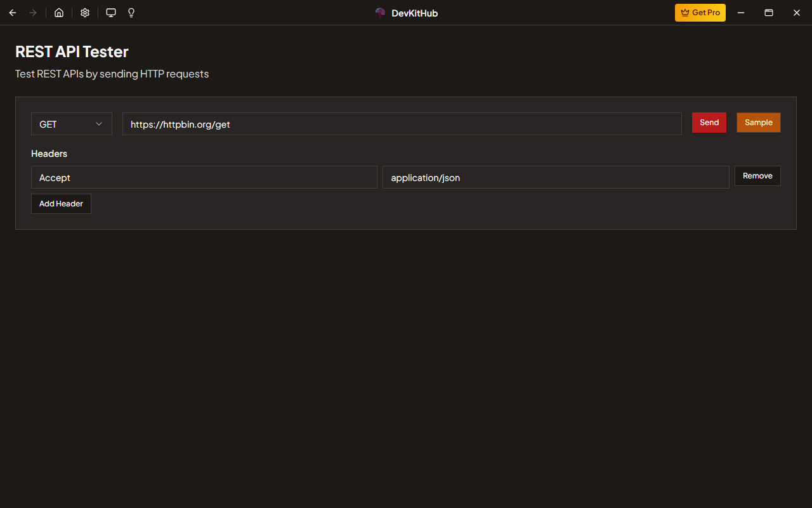Viewport: 812px width, 508px height.
Task: Click the monitor display icon
Action: pos(111,13)
